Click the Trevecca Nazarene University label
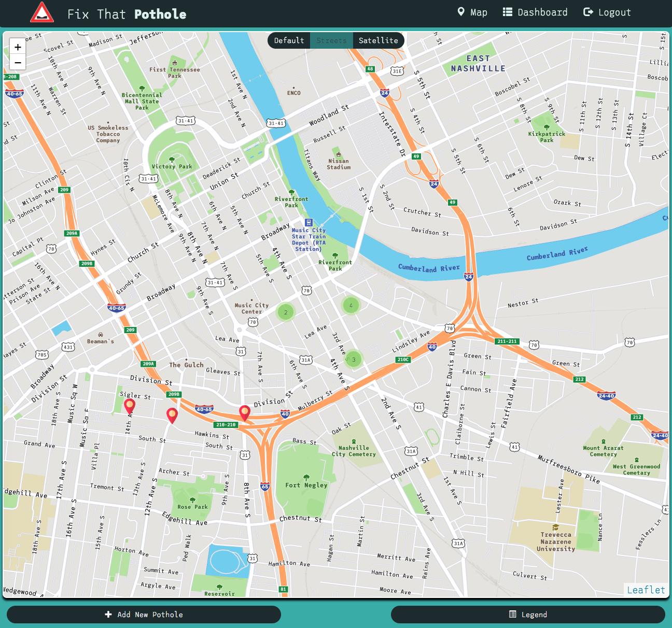 click(x=556, y=541)
